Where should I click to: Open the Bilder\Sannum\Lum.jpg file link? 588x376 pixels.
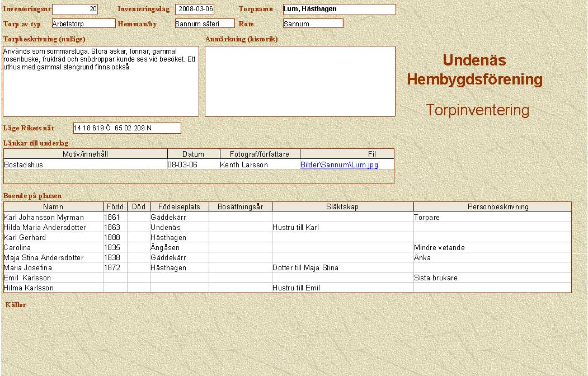pos(339,165)
